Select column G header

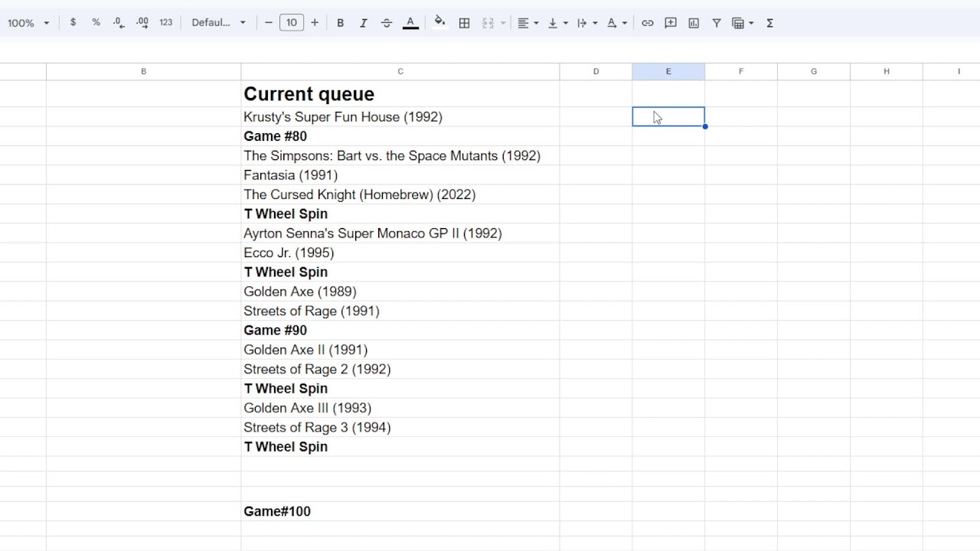point(814,71)
